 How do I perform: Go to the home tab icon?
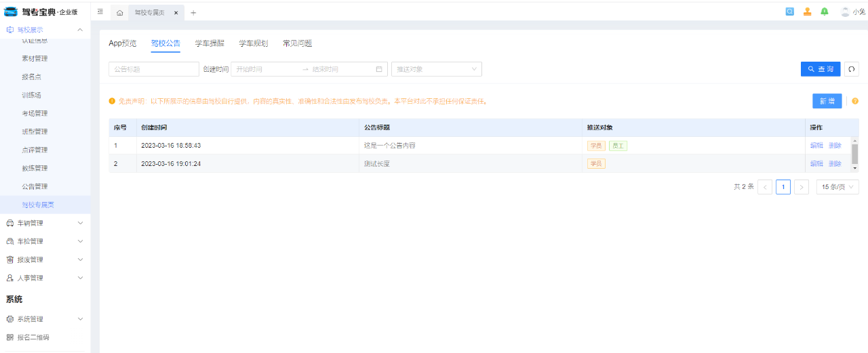pyautogui.click(x=119, y=12)
